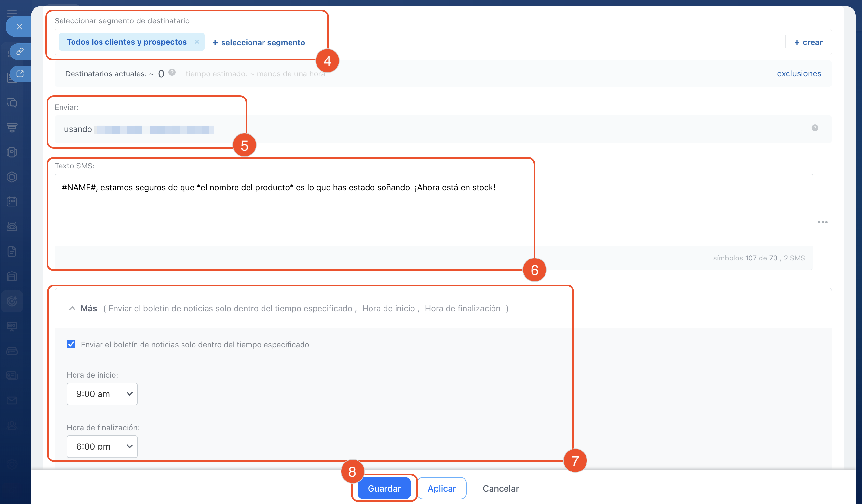Click the help icon next to recipients count
Viewport: 862px width, 504px height.
click(x=172, y=73)
